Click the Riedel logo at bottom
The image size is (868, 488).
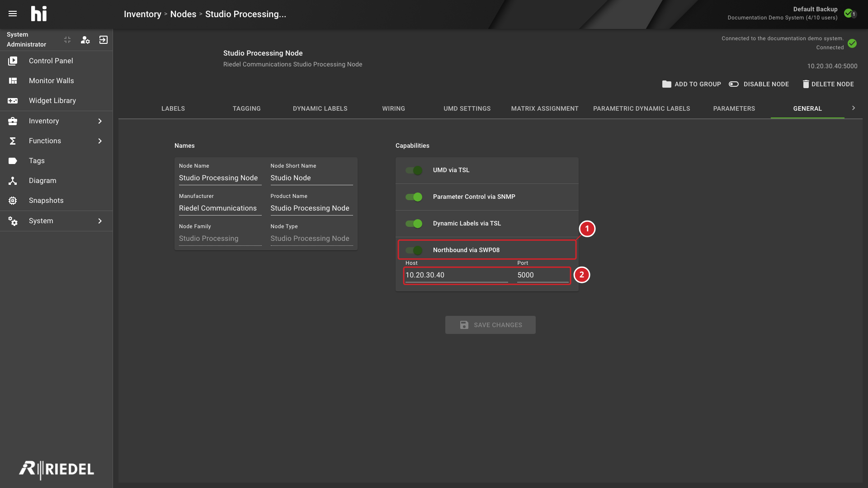(x=57, y=469)
